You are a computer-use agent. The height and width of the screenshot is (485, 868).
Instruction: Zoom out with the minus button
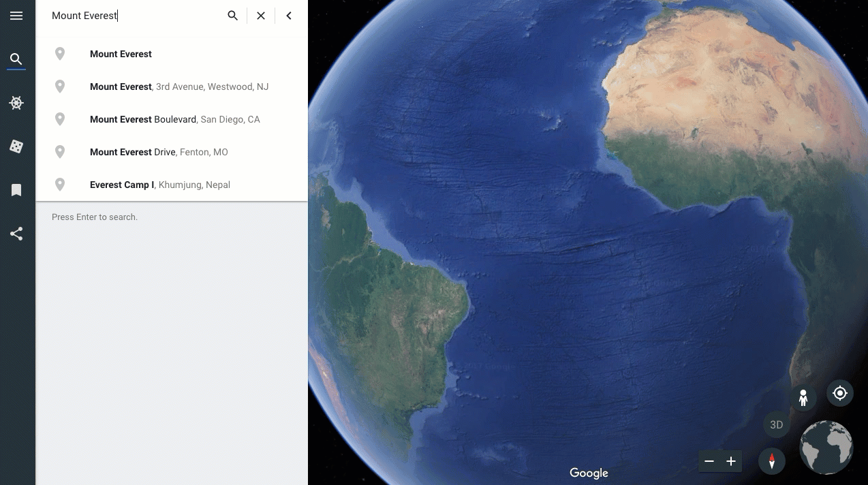(709, 461)
